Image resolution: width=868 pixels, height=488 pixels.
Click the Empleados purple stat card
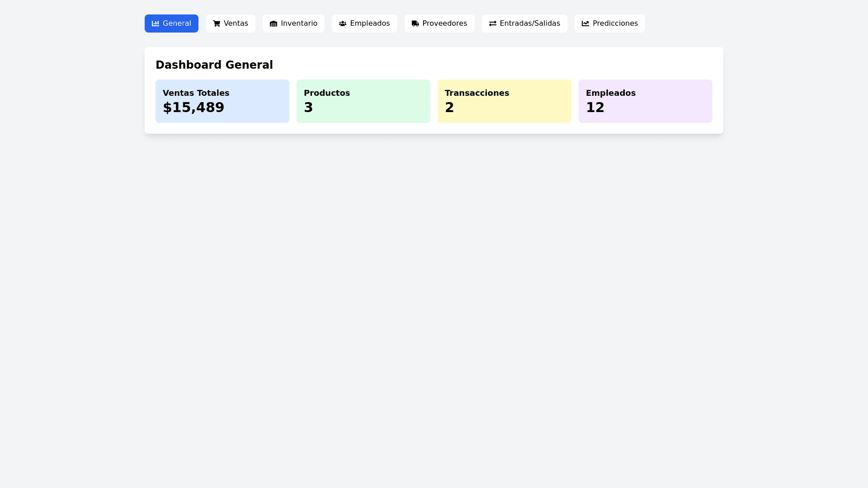(x=645, y=101)
